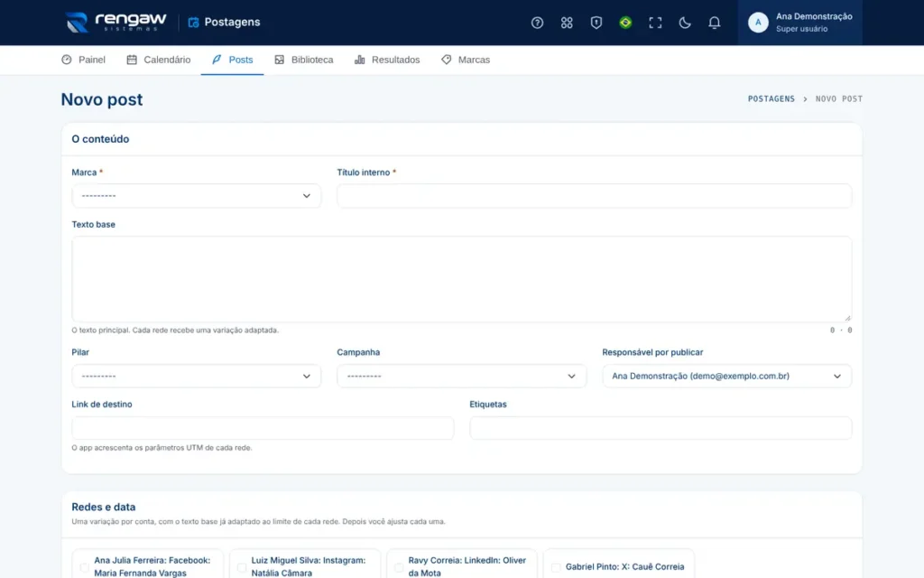924x578 pixels.
Task: Check the Luiz Miguel Silva Instagram account
Action: pos(242,567)
